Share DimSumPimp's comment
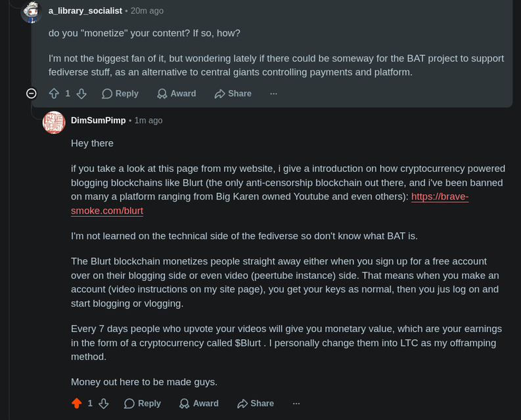 pyautogui.click(x=256, y=404)
